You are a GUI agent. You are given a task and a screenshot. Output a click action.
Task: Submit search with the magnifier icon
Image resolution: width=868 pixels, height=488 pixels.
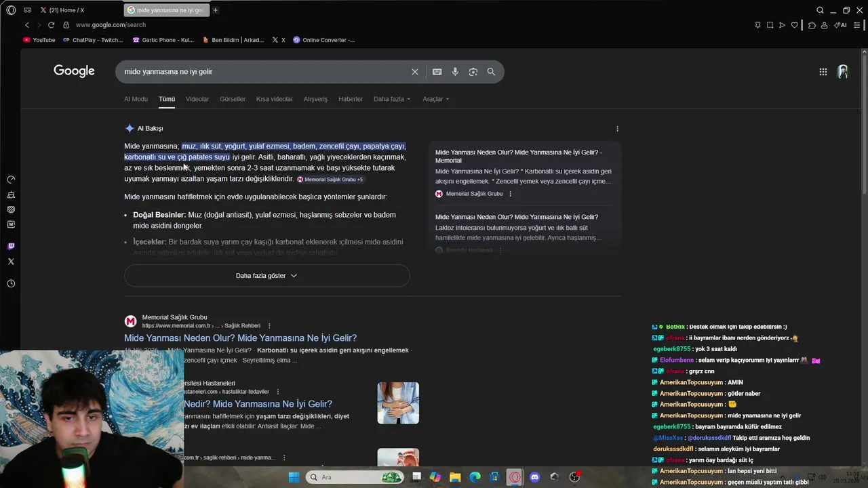[x=491, y=72]
